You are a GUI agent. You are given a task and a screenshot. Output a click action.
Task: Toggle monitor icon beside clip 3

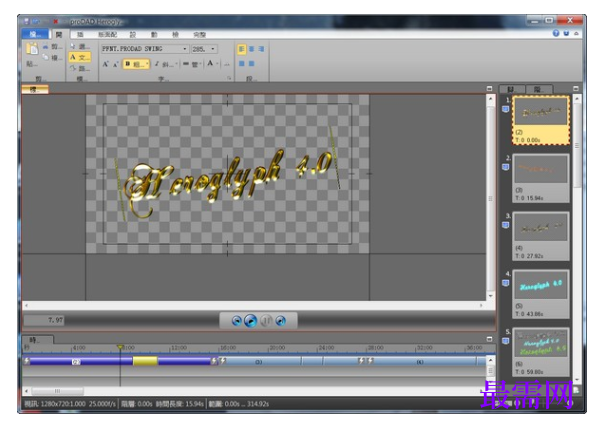506,225
